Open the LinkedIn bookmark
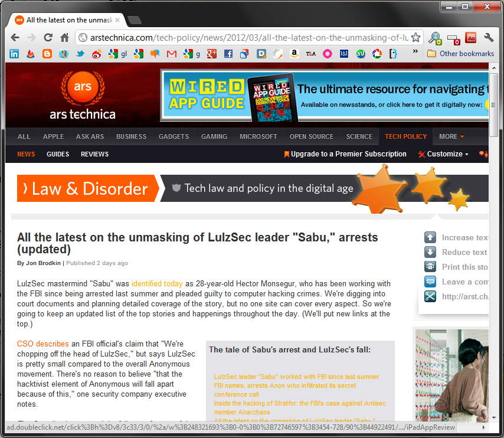Viewport: 504px width, 438px height. 14,54
